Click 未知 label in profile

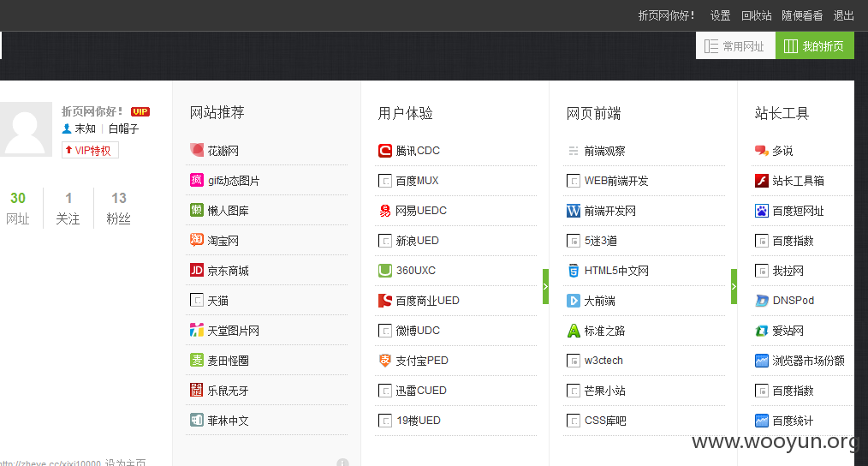coord(86,128)
